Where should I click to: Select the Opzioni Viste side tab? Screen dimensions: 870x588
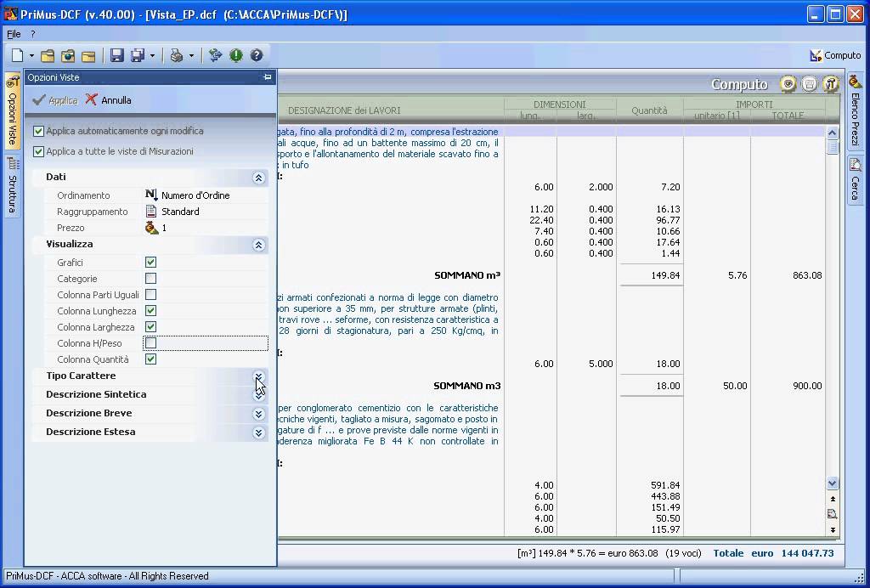pos(12,111)
